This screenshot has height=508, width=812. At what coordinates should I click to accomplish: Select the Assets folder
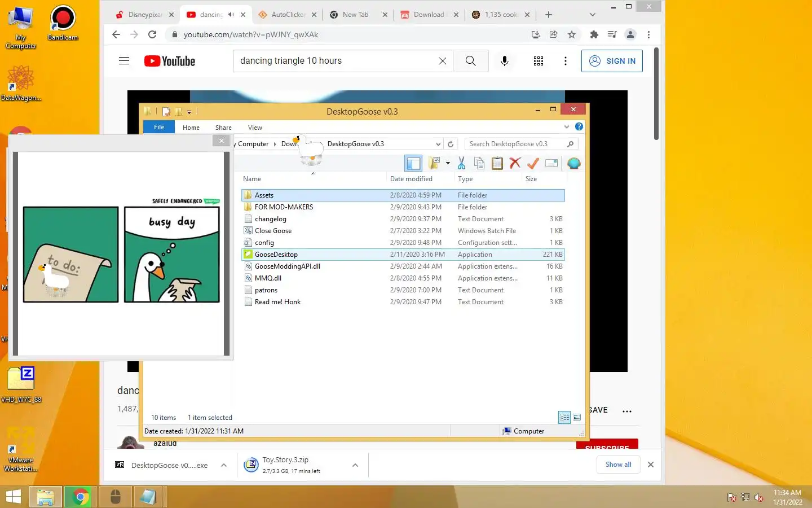pyautogui.click(x=403, y=195)
